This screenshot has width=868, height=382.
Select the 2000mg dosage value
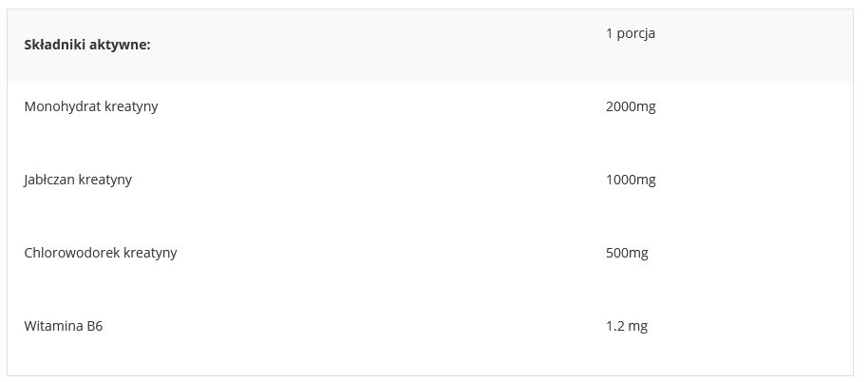click(630, 106)
